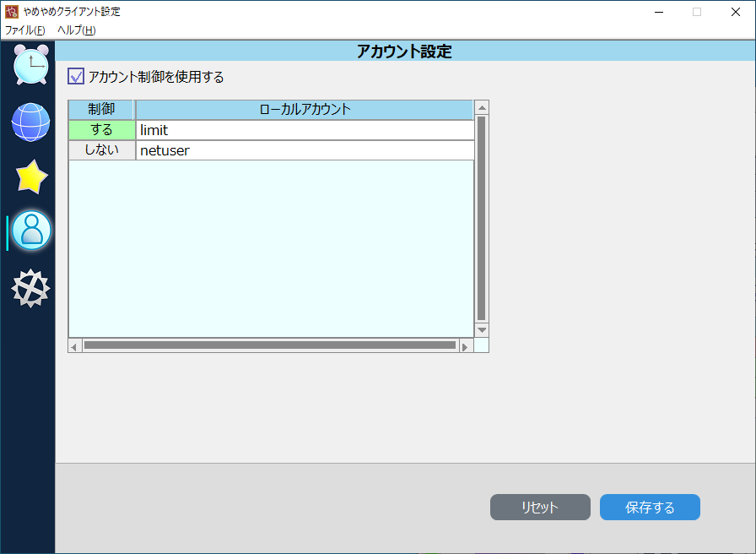This screenshot has width=756, height=554.
Task: Click the table's scroll down arrow
Action: [x=481, y=330]
